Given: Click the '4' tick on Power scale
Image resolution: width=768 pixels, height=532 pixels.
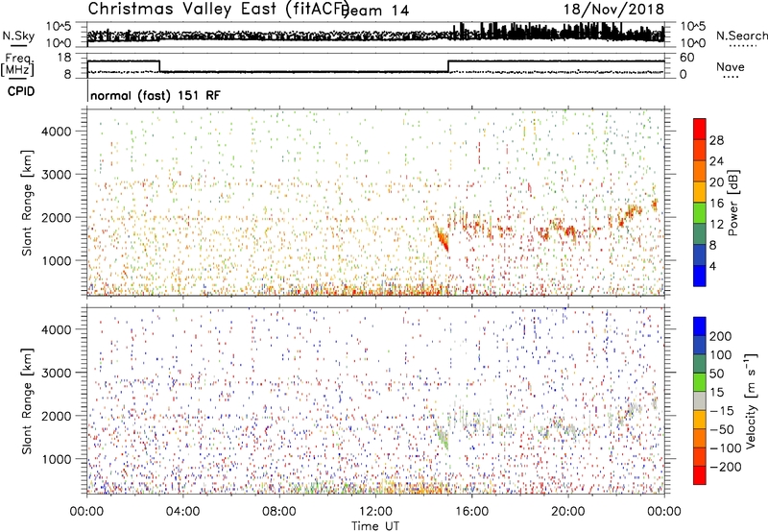Looking at the screenshot, I should (712, 266).
